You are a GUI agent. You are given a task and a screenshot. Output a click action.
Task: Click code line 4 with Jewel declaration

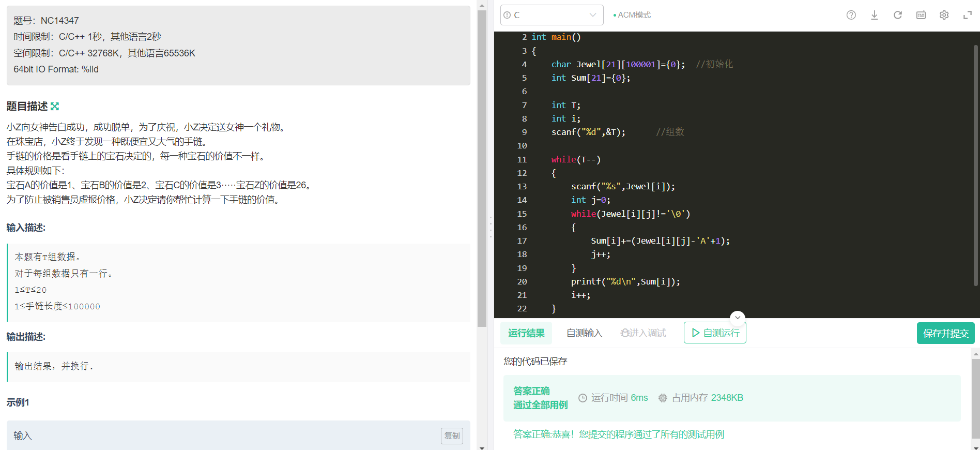(x=641, y=64)
